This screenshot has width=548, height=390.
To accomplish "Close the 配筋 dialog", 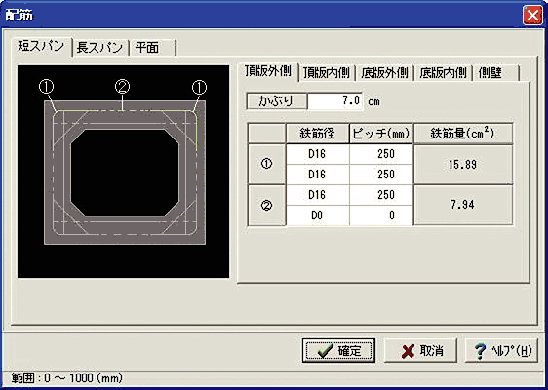I will point(533,15).
